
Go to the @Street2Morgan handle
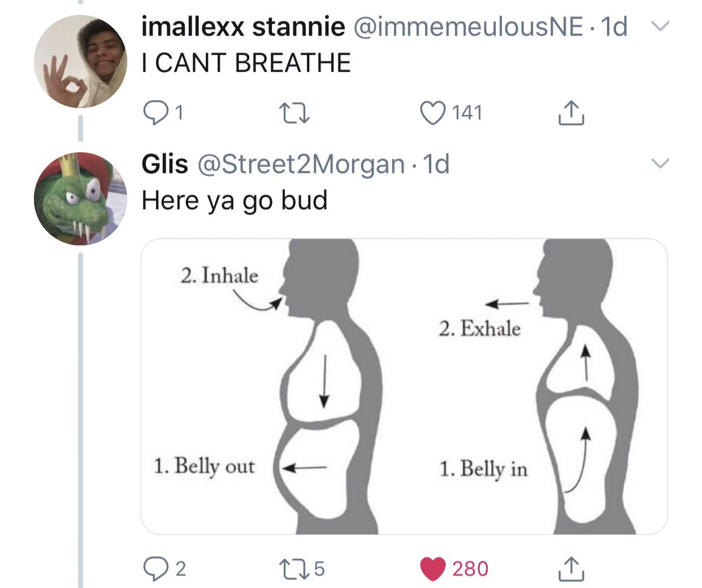point(300,164)
